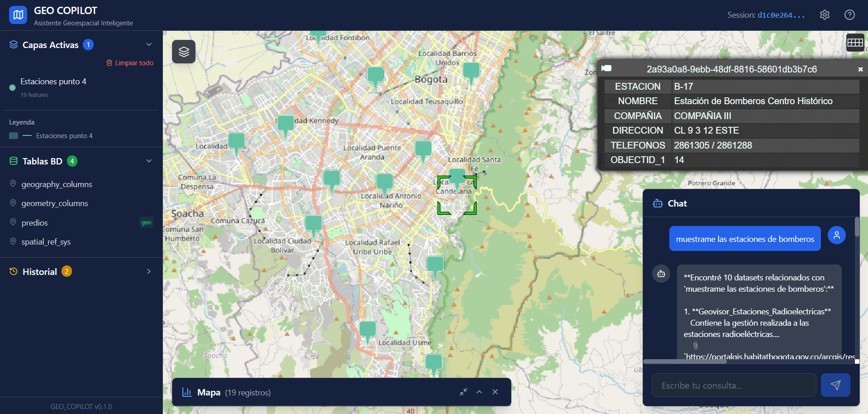Collapse the Capas Activas section
Viewport: 868px width, 414px height.
tap(149, 44)
